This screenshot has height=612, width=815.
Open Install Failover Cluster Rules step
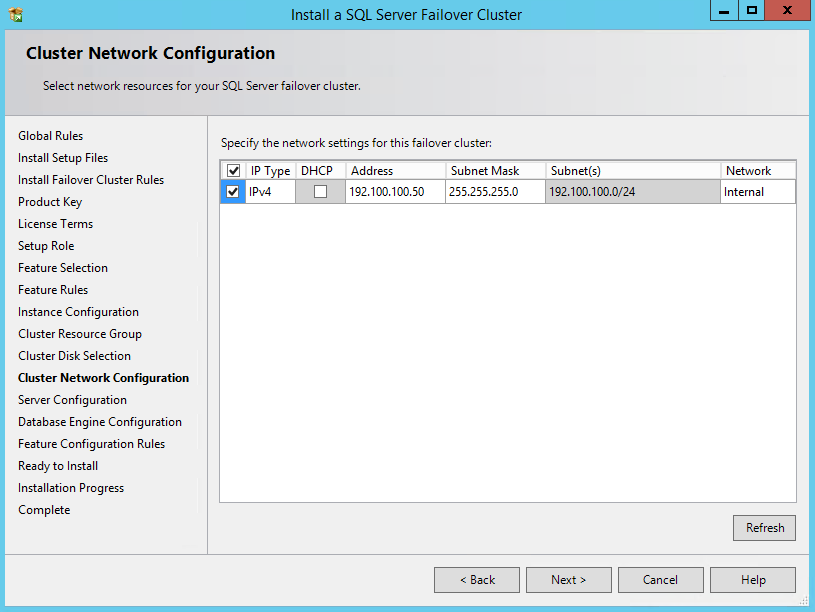(91, 180)
